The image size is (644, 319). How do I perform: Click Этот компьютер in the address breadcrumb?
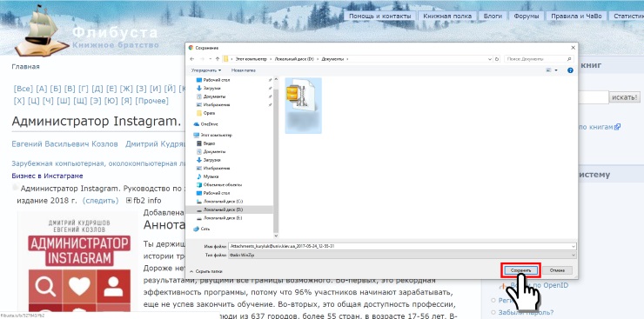(x=251, y=59)
